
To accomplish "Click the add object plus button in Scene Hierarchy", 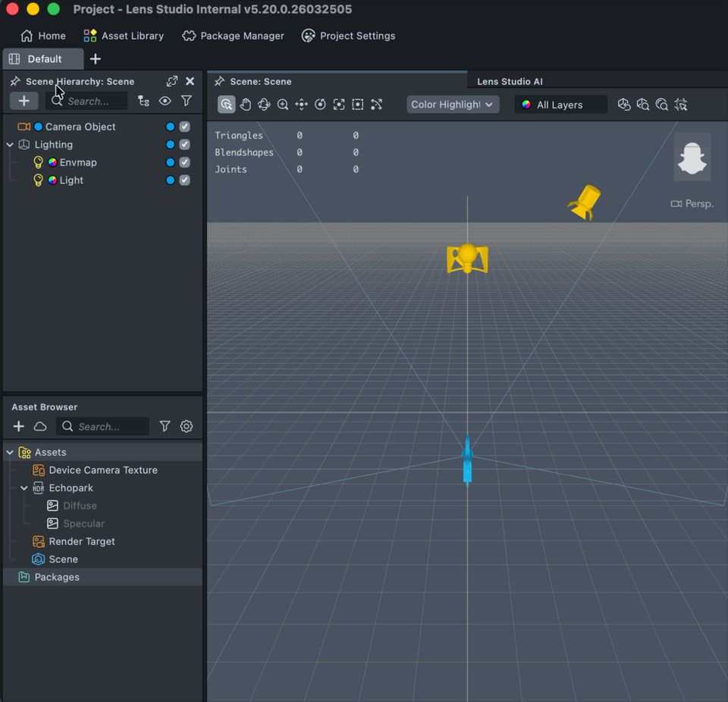I will (24, 101).
